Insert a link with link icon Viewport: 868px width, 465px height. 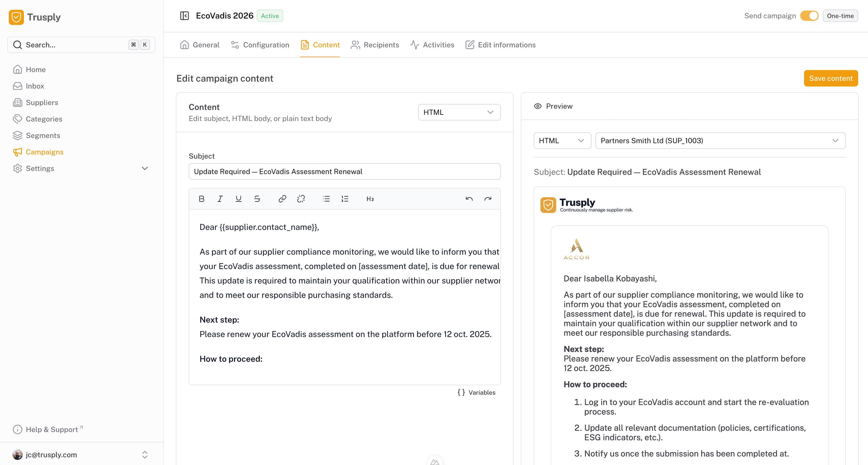pyautogui.click(x=282, y=199)
